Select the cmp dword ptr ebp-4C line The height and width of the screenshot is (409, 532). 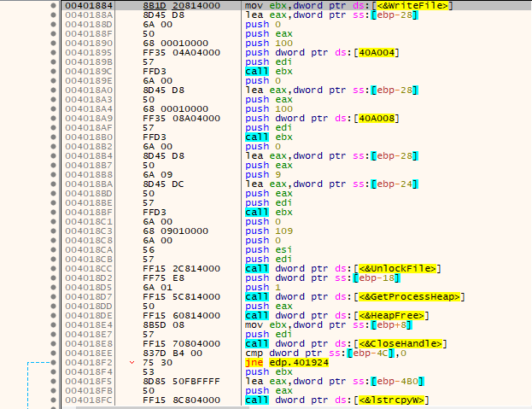[325, 353]
